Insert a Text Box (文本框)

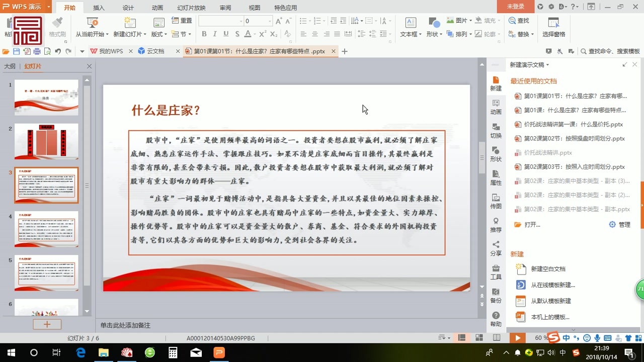(411, 28)
